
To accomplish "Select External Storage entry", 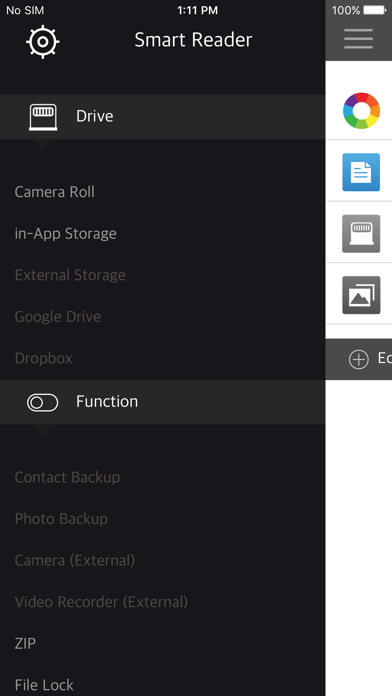I will click(70, 275).
